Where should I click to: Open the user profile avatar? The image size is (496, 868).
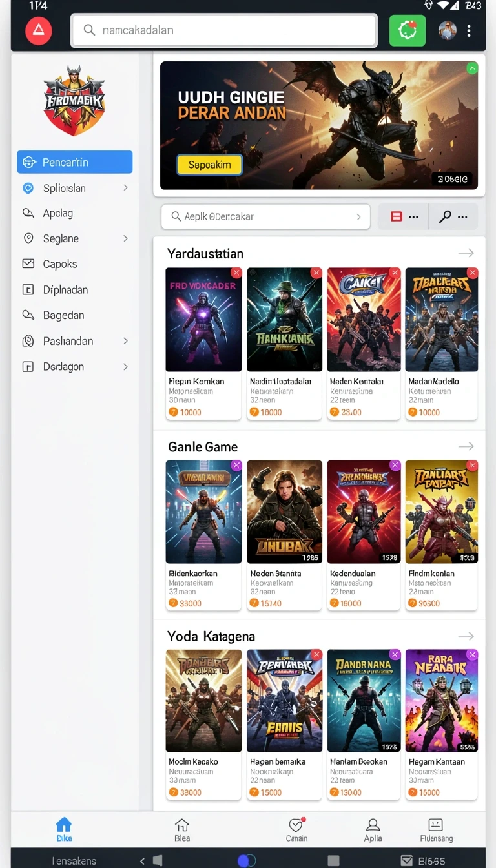[x=448, y=30]
